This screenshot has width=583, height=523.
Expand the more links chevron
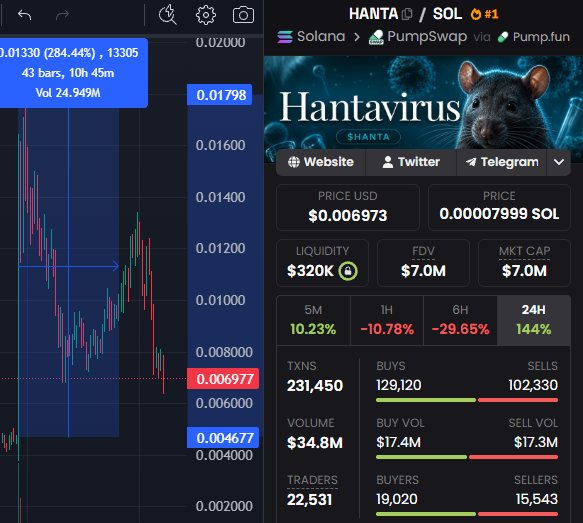[x=558, y=162]
